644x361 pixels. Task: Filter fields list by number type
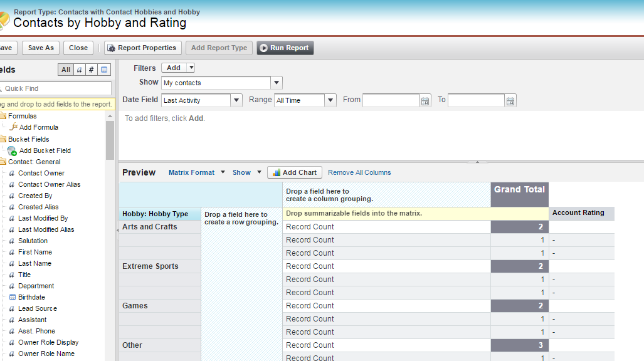(x=92, y=70)
